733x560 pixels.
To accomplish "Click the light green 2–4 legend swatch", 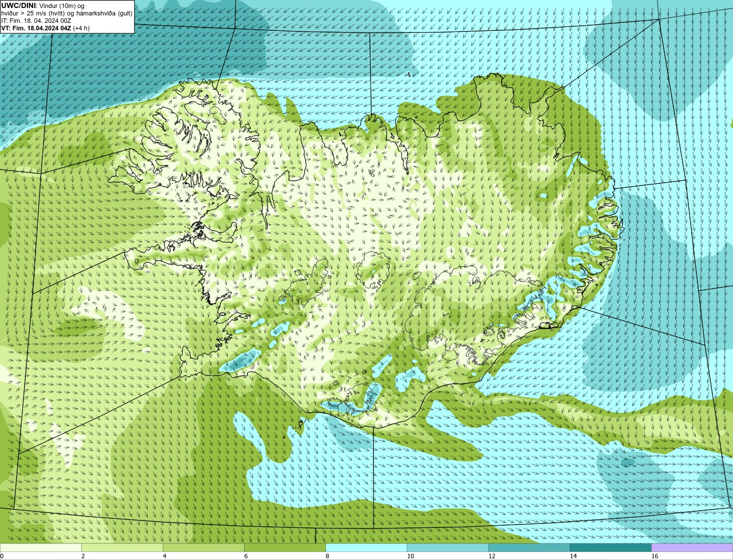I will coord(122,548).
